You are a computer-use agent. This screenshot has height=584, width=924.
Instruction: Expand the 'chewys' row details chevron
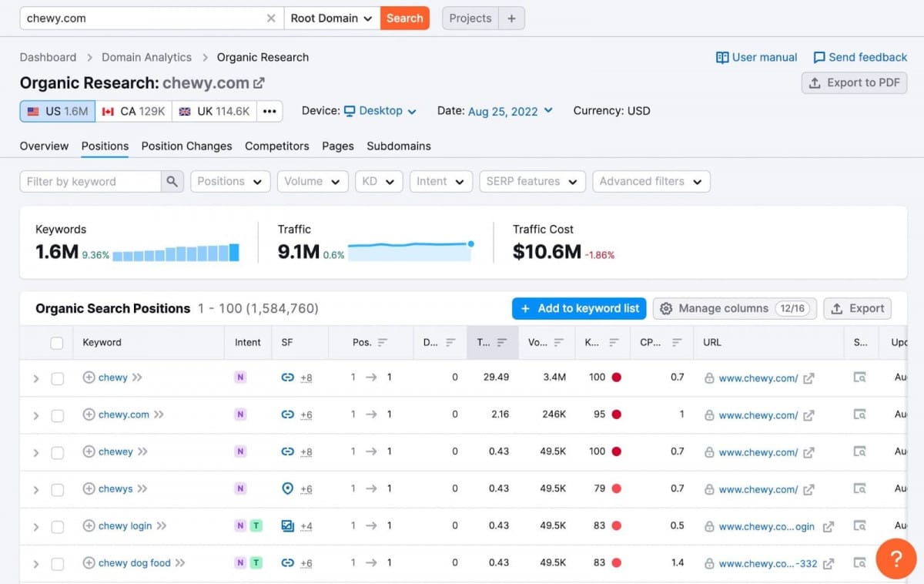pyautogui.click(x=35, y=490)
